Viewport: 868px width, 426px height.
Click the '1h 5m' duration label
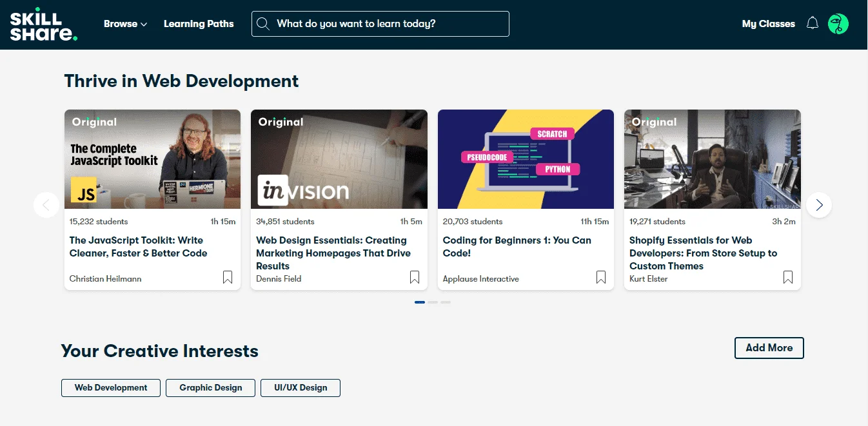[x=411, y=222]
